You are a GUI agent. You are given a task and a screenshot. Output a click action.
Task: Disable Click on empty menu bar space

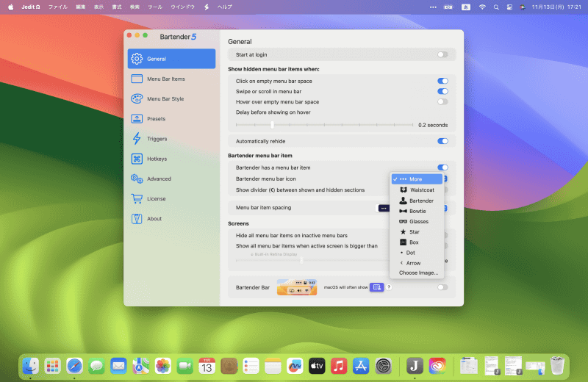click(x=442, y=81)
